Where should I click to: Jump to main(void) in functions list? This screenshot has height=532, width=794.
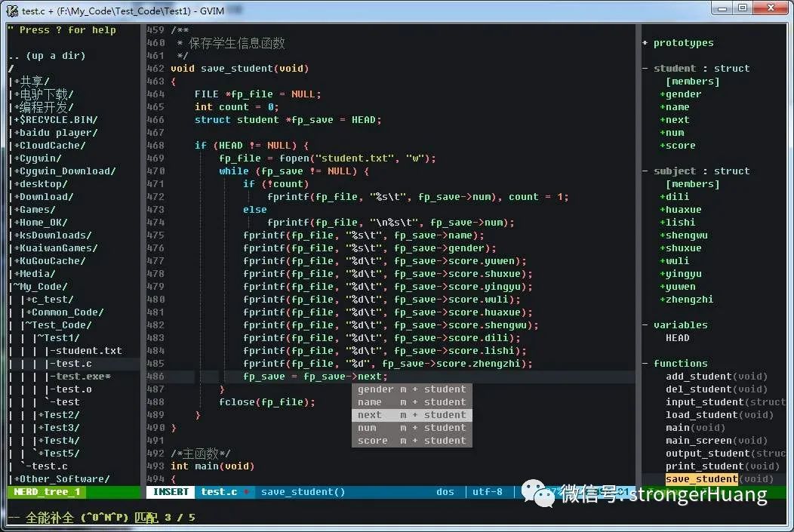[695, 428]
